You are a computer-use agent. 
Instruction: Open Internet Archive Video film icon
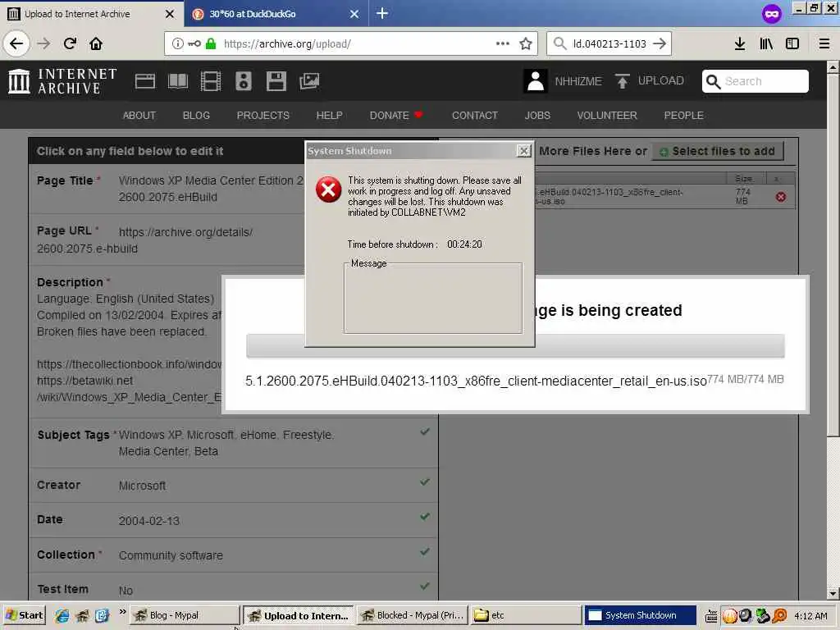(x=211, y=81)
